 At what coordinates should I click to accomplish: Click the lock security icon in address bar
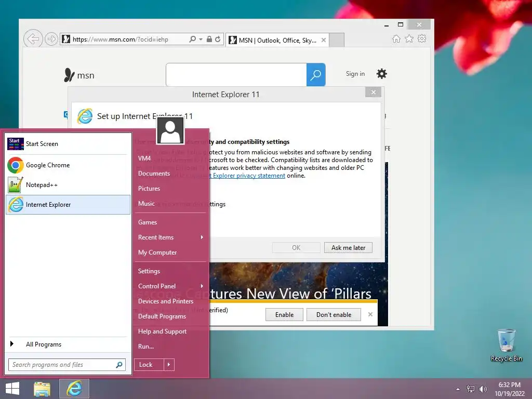point(209,39)
